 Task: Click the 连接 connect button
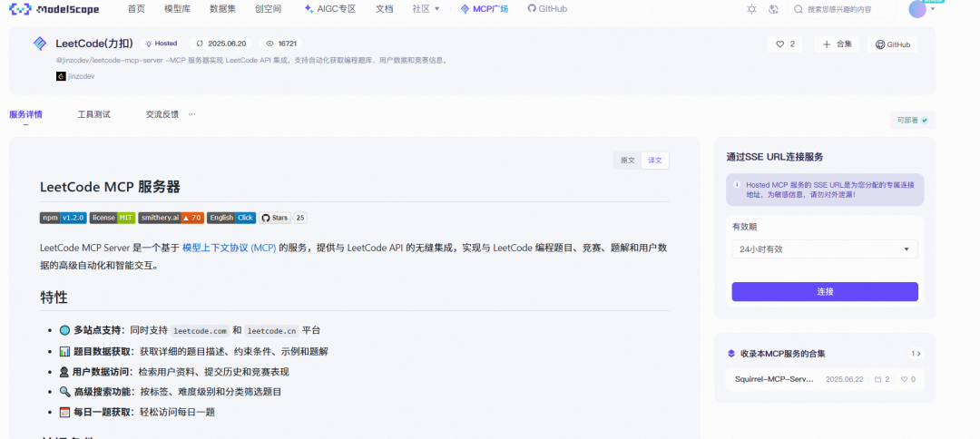click(824, 292)
